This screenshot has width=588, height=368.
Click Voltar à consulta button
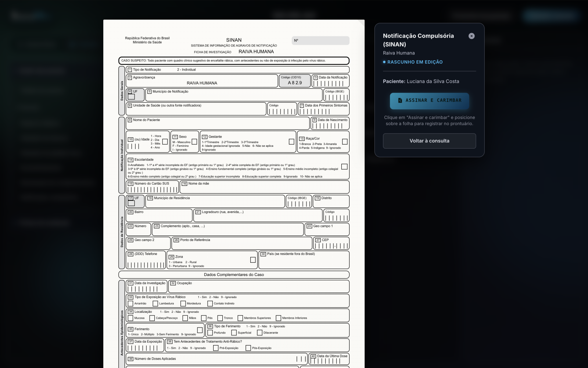point(429,141)
